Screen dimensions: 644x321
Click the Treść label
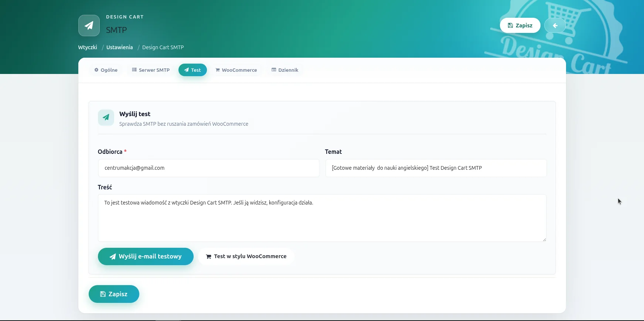click(x=105, y=187)
